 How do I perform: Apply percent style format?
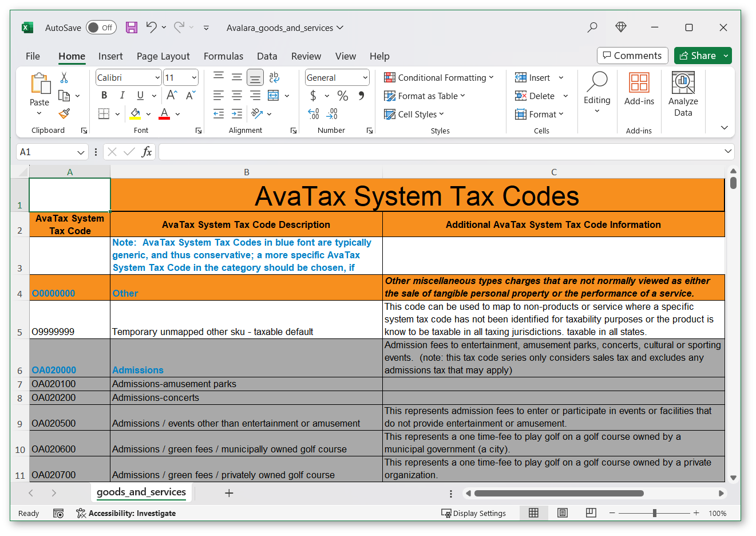pyautogui.click(x=343, y=96)
